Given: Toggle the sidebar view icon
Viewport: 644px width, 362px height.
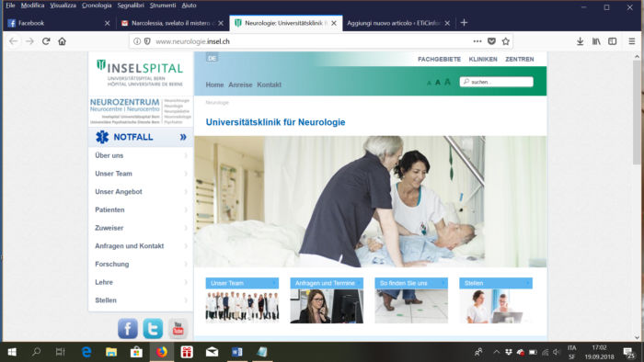Looking at the screenshot, I should [613, 41].
